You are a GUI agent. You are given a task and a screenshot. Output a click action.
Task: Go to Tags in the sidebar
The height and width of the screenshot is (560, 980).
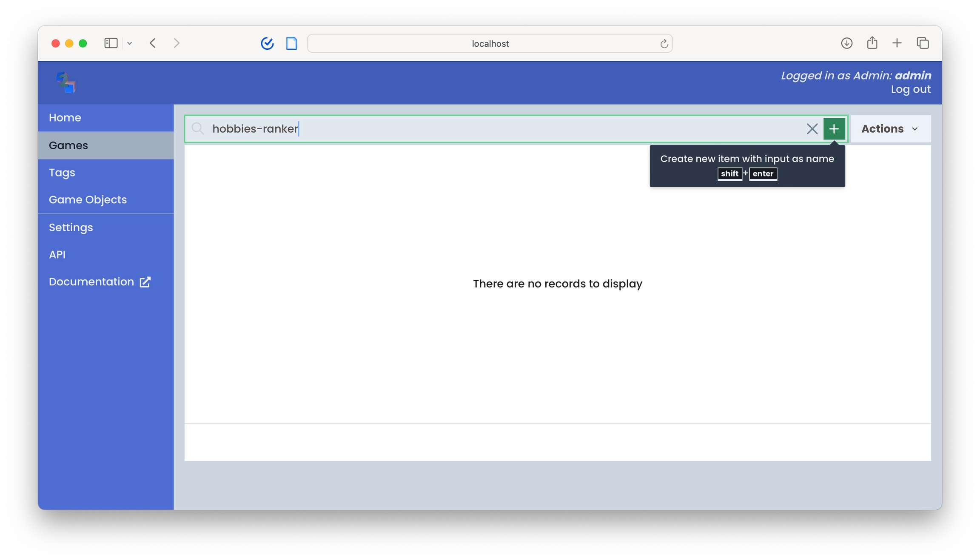(x=105, y=173)
